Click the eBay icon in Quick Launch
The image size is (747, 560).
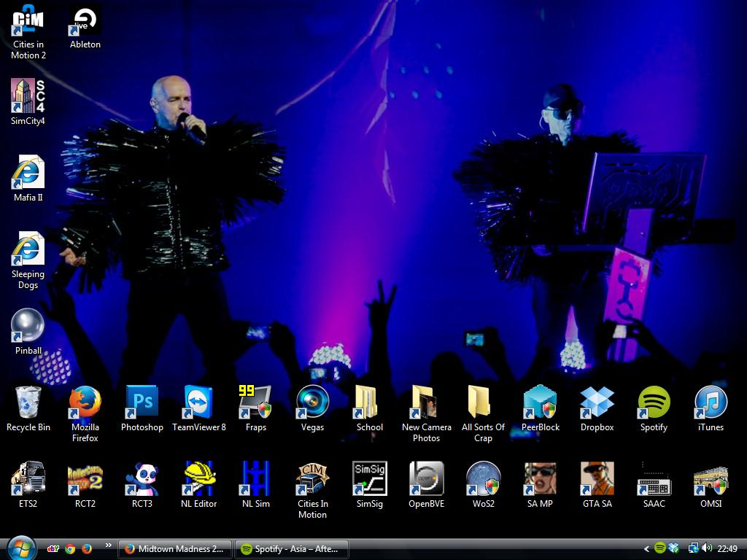53,549
